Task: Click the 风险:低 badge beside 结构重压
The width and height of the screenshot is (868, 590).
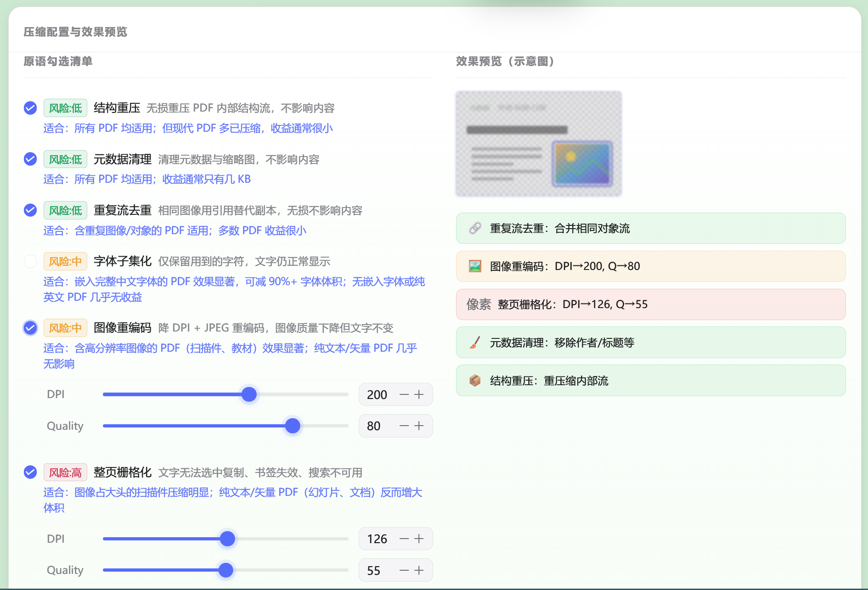Action: 65,108
